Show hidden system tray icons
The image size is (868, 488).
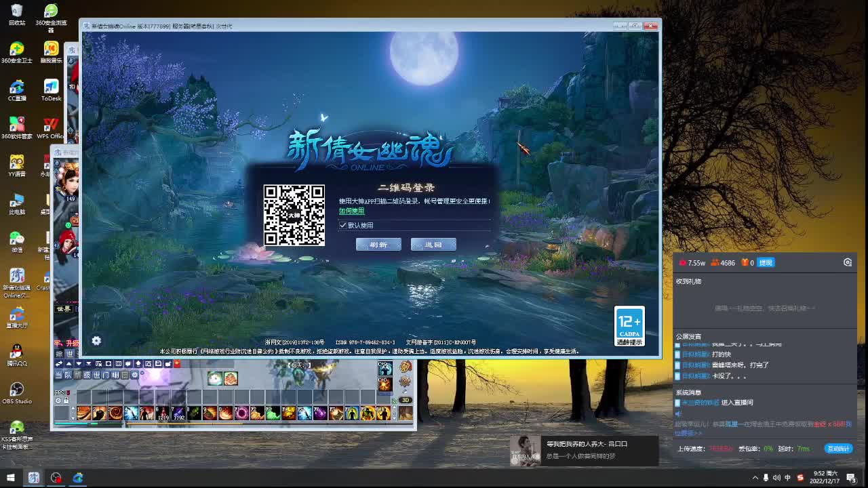[x=755, y=477]
